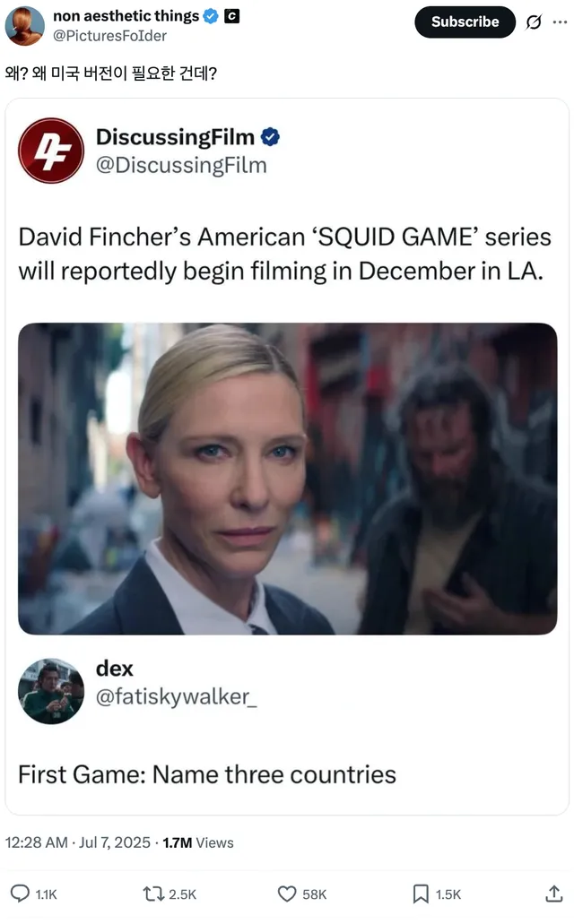Open the @PicturesFolder handle link

click(x=109, y=36)
